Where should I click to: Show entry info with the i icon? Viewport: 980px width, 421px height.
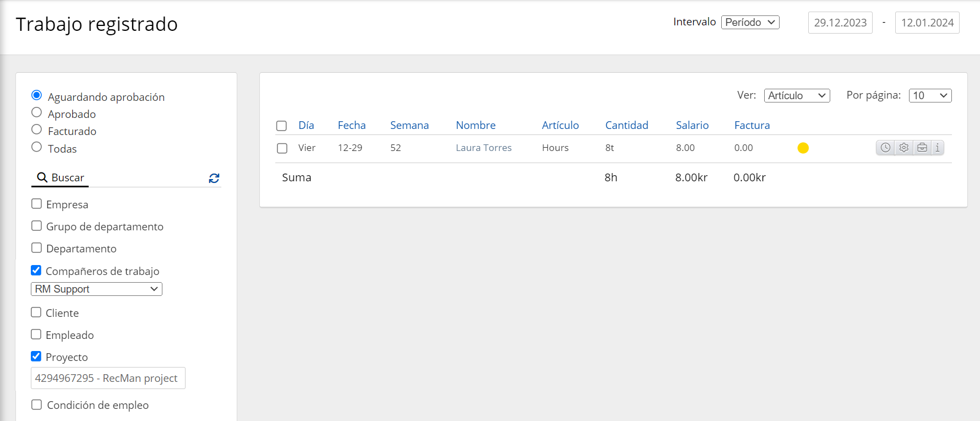pyautogui.click(x=938, y=148)
